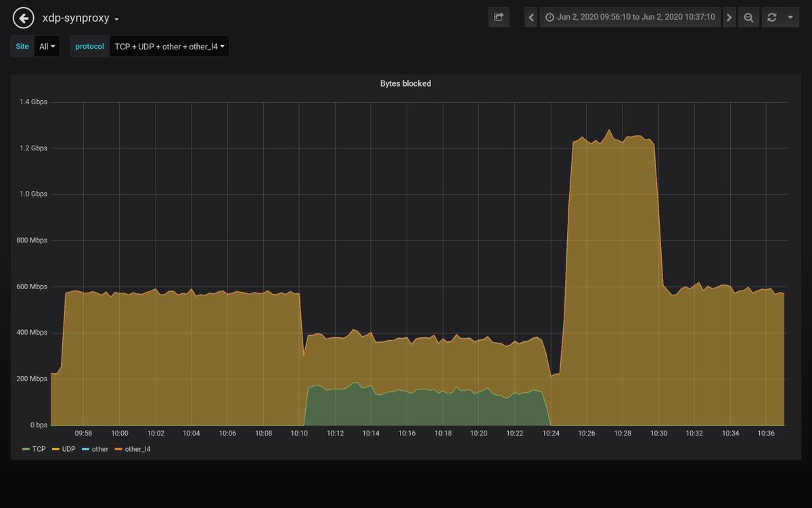Click the UDP series color marker in legend
The height and width of the screenshot is (508, 812).
click(58, 448)
